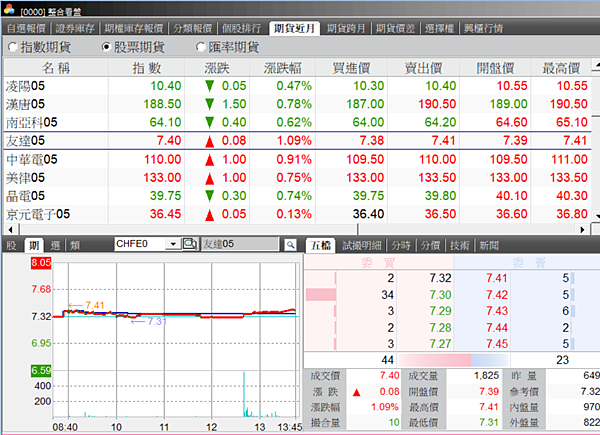Sort by the 買進價 column header
The image size is (600, 435).
pos(351,68)
